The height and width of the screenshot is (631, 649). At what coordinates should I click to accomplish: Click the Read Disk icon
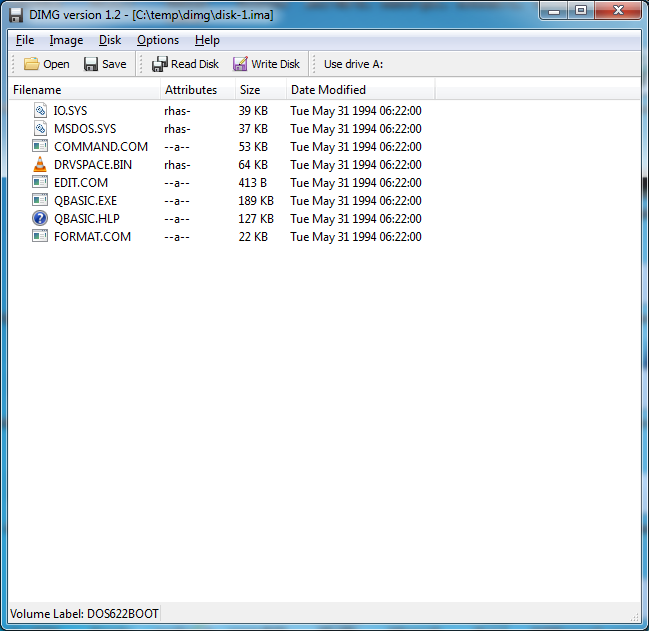[159, 64]
